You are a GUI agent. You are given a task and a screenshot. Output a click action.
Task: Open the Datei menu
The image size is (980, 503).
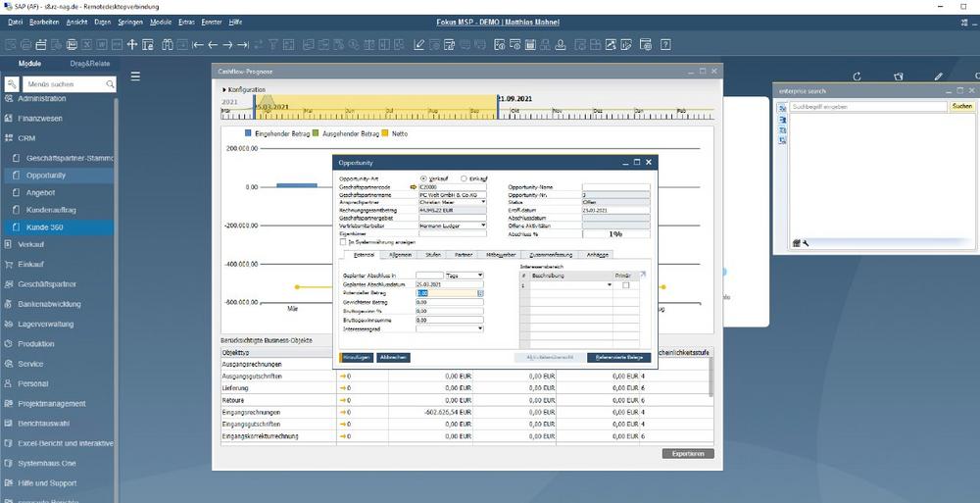tap(16, 22)
